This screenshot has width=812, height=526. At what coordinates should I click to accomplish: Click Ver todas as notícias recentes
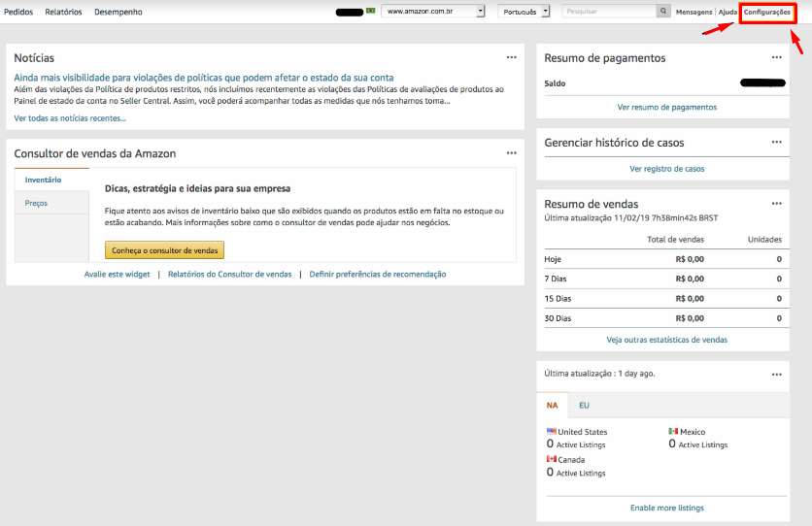70,118
